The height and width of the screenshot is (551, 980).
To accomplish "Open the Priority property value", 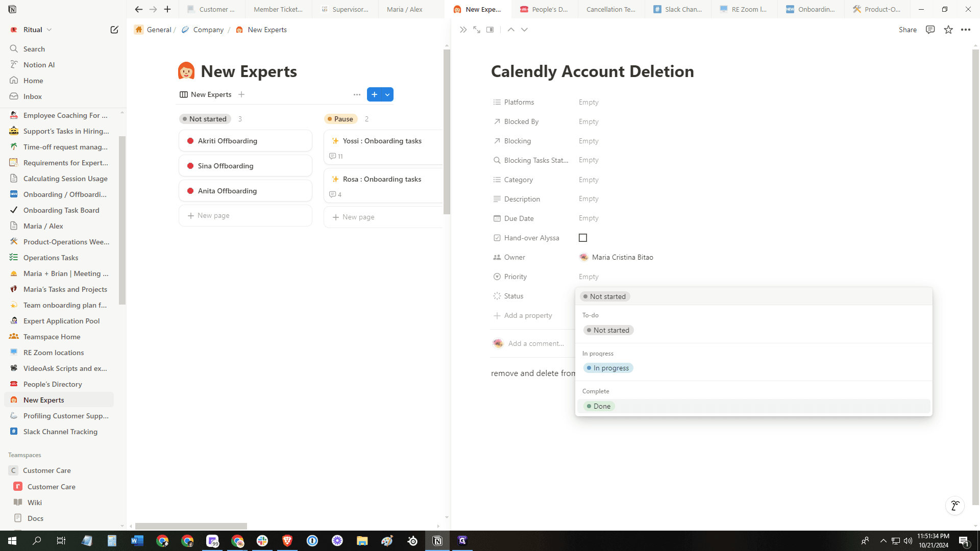I will [x=589, y=277].
